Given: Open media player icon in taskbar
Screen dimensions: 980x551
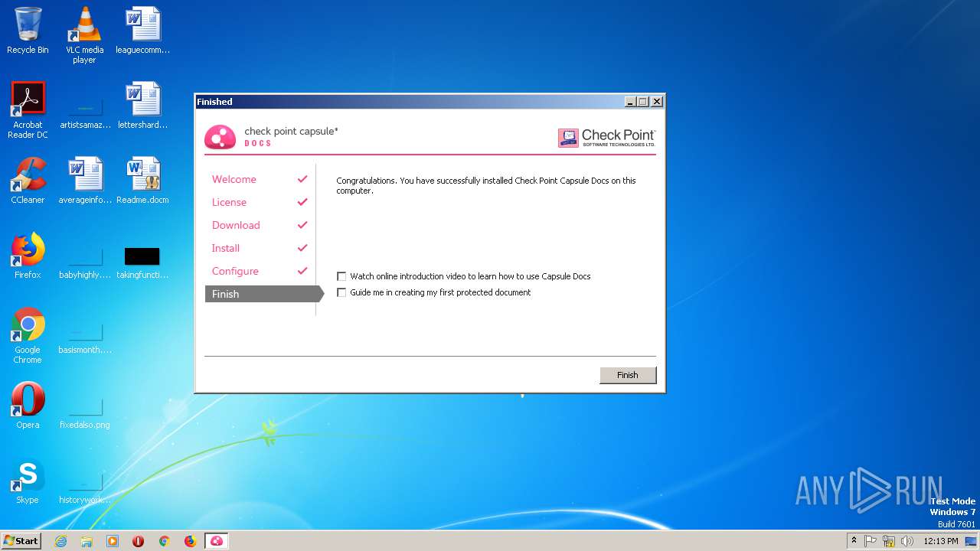Looking at the screenshot, I should pos(113,541).
